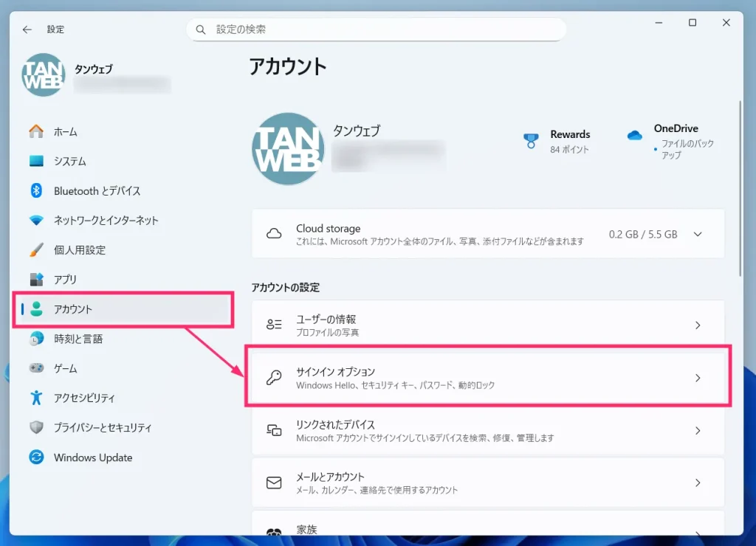Click the time and language clock icon
Screen dimensions: 756x546
pyautogui.click(x=36, y=339)
